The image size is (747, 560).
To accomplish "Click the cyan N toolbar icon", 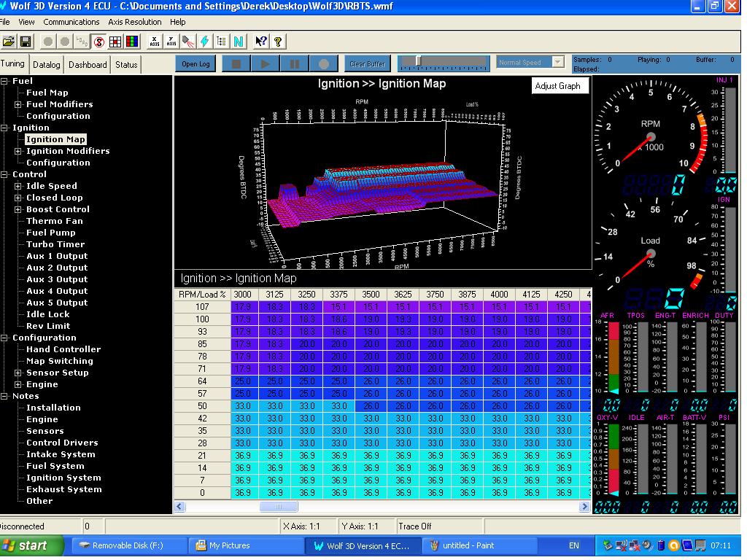I will 239,42.
